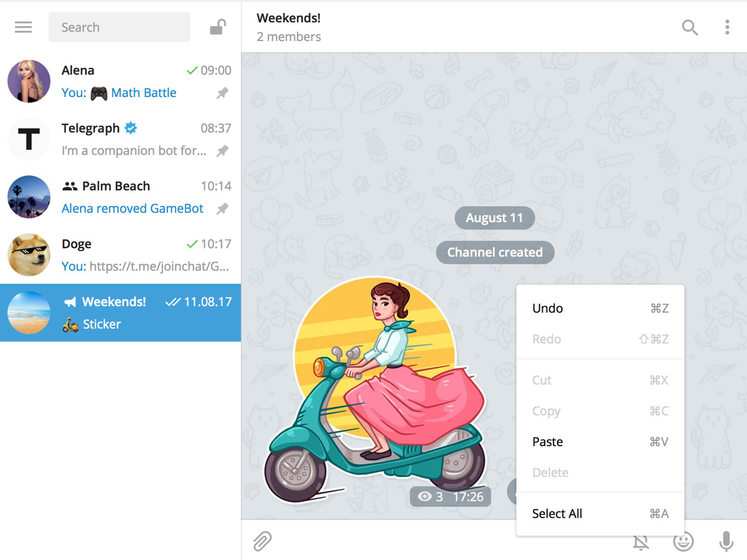Open the hamburger main menu
This screenshot has height=560, width=747.
click(x=24, y=27)
